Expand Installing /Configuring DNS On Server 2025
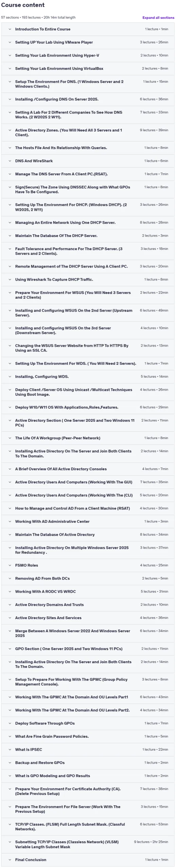This screenshot has width=176, height=868. coord(88,99)
